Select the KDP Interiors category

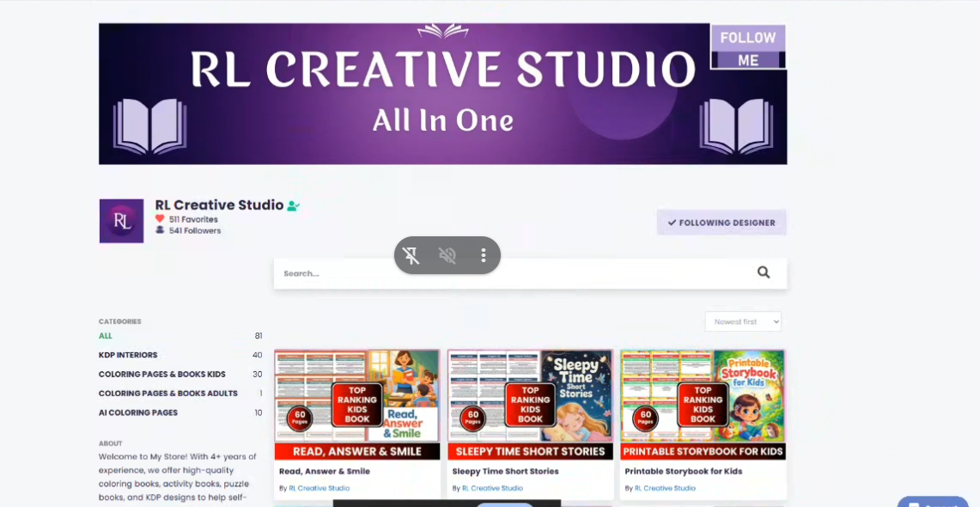pyautogui.click(x=128, y=355)
